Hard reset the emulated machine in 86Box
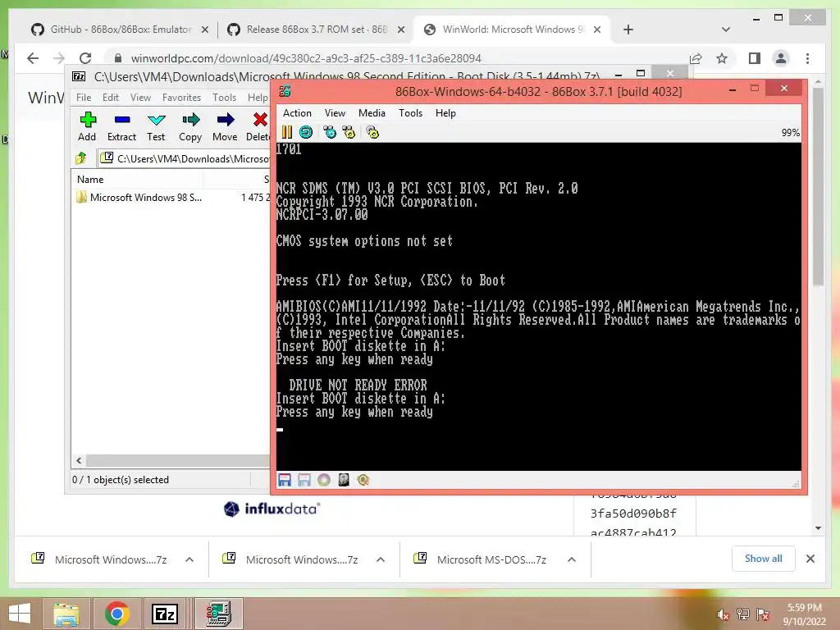This screenshot has height=630, width=840. (306, 132)
